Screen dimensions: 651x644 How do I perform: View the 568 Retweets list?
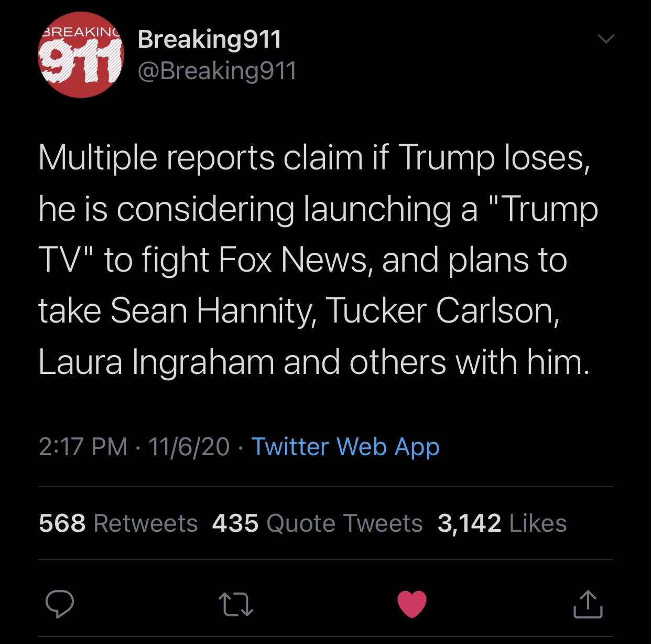click(118, 523)
